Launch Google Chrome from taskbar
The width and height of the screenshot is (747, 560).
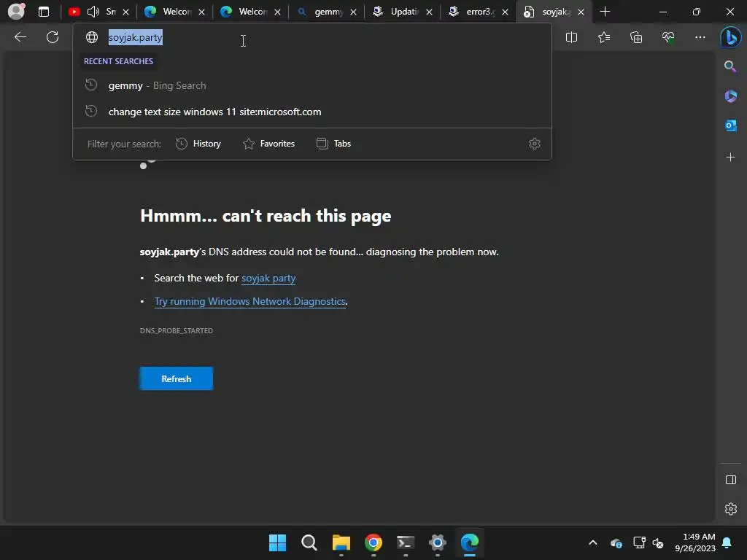click(373, 542)
